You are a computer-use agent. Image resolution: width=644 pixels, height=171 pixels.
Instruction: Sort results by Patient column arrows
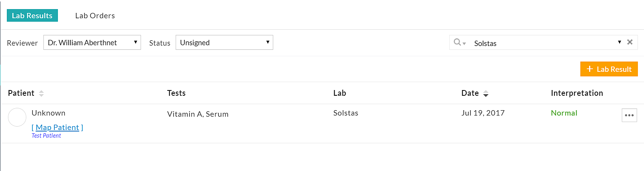[x=41, y=93]
